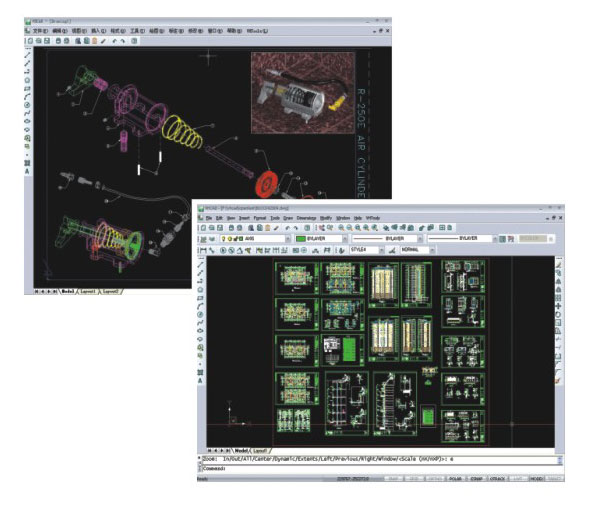592x510 pixels.
Task: Click first magnifier zoom icon in front toolbar
Action: 341,228
